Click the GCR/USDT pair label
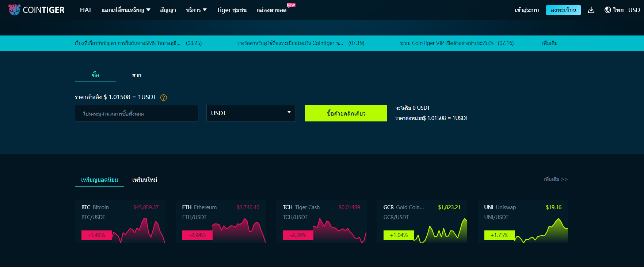Viewport: 644px width, 267px height. point(396,217)
